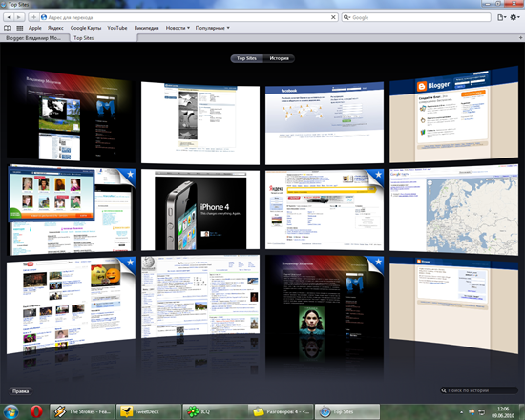Click the history search field

tap(479, 390)
